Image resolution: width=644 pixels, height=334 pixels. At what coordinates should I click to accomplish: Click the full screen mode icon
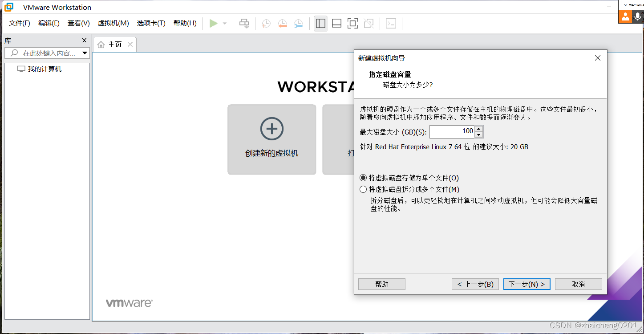point(352,23)
